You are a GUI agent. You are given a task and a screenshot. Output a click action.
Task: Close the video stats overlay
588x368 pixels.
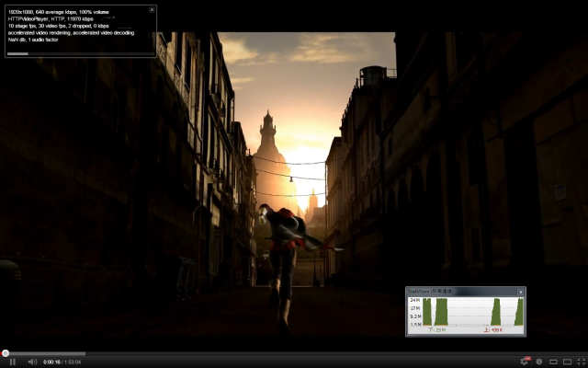tap(152, 10)
